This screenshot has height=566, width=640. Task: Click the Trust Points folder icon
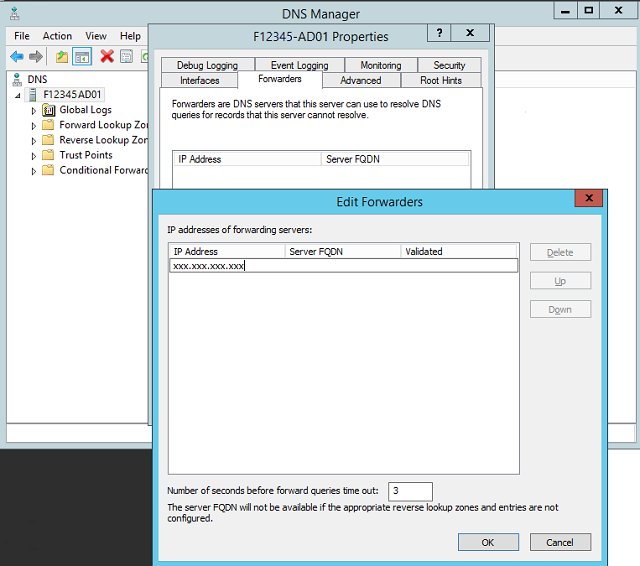(x=48, y=155)
